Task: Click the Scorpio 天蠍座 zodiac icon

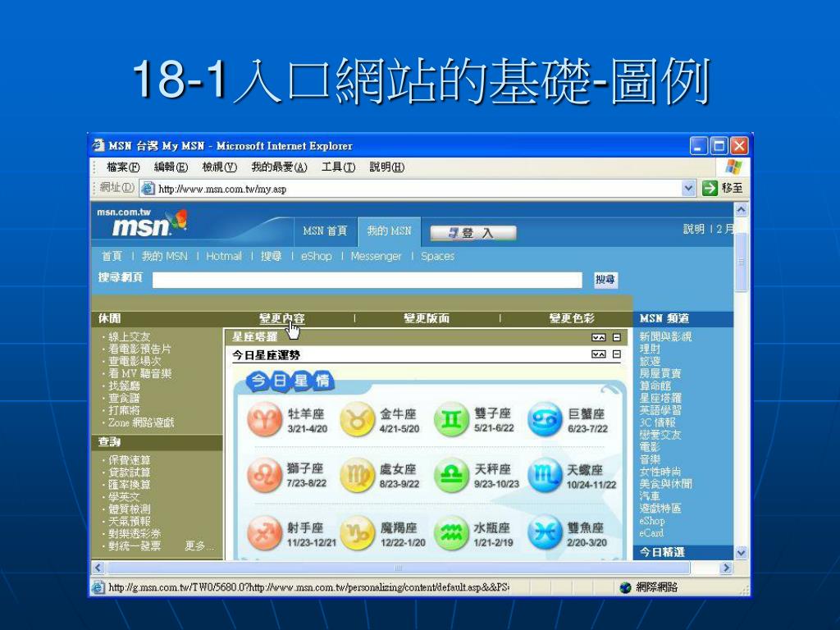Action: pos(545,475)
